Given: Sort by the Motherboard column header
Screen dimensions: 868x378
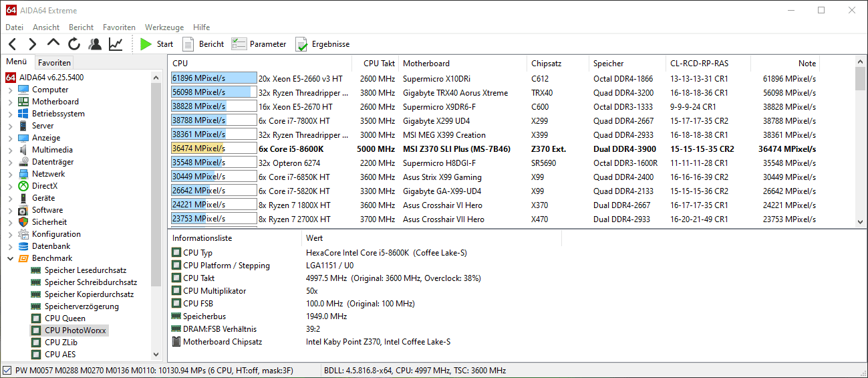Looking at the screenshot, I should [462, 64].
